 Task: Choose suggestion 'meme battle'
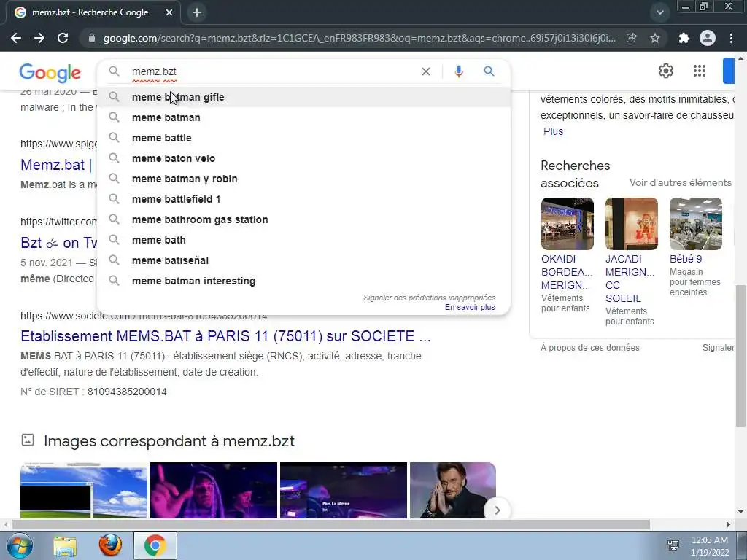pyautogui.click(x=303, y=138)
